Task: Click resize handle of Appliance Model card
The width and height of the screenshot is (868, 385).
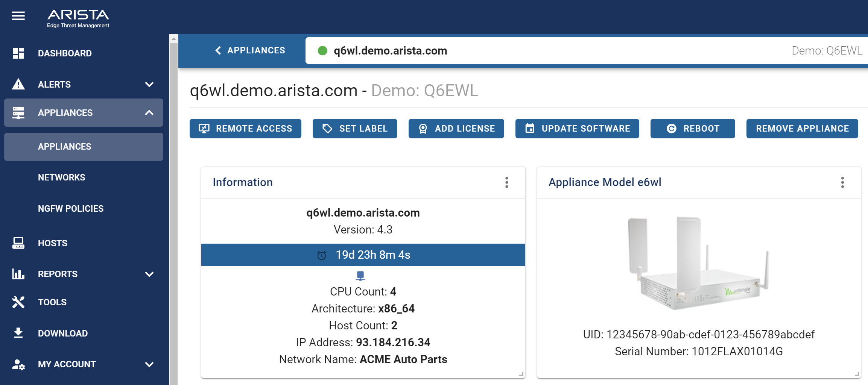Action: tap(857, 374)
